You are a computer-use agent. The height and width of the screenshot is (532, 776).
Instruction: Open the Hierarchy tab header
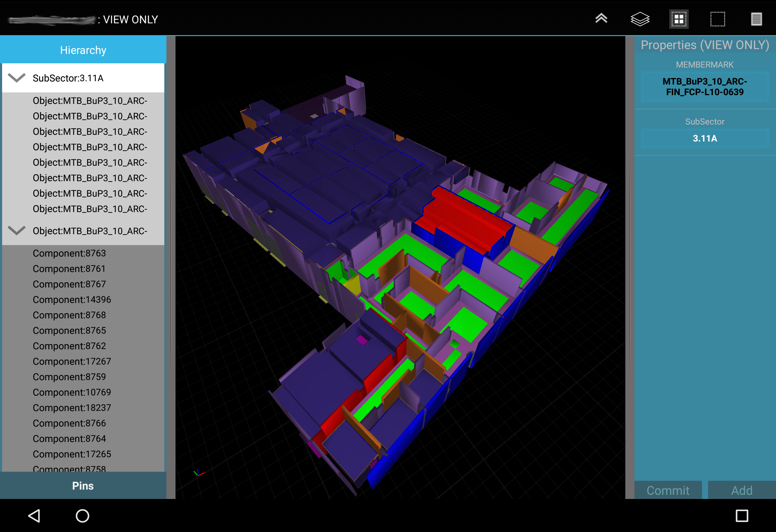tap(83, 50)
